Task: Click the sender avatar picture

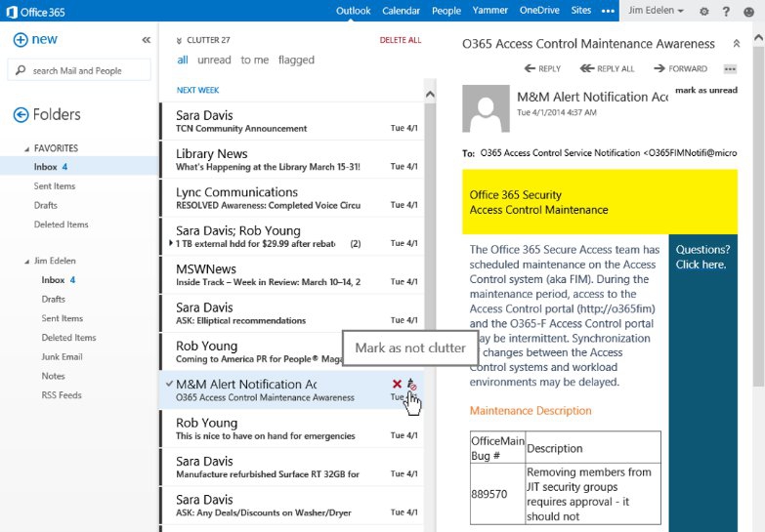Action: [486, 108]
